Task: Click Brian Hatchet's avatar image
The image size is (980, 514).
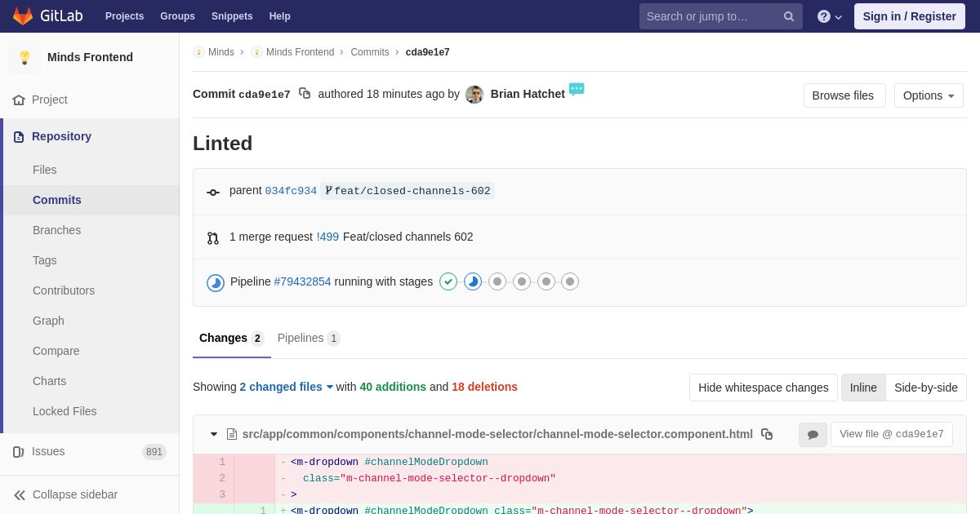Action: (474, 95)
